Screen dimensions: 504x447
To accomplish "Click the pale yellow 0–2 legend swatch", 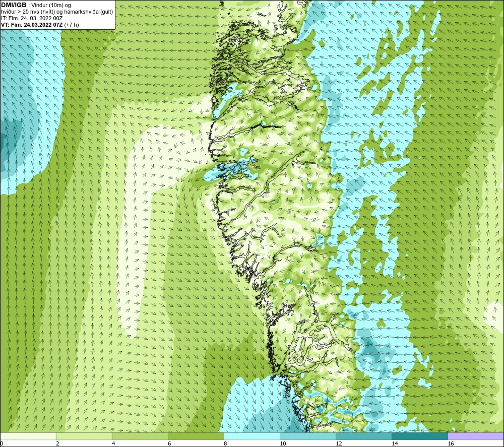I will coord(28,436).
